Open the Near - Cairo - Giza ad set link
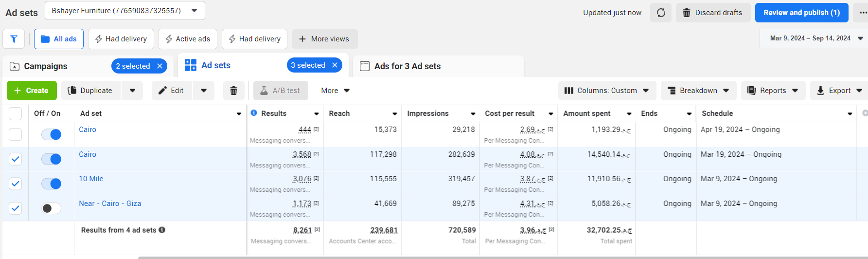 click(x=110, y=203)
